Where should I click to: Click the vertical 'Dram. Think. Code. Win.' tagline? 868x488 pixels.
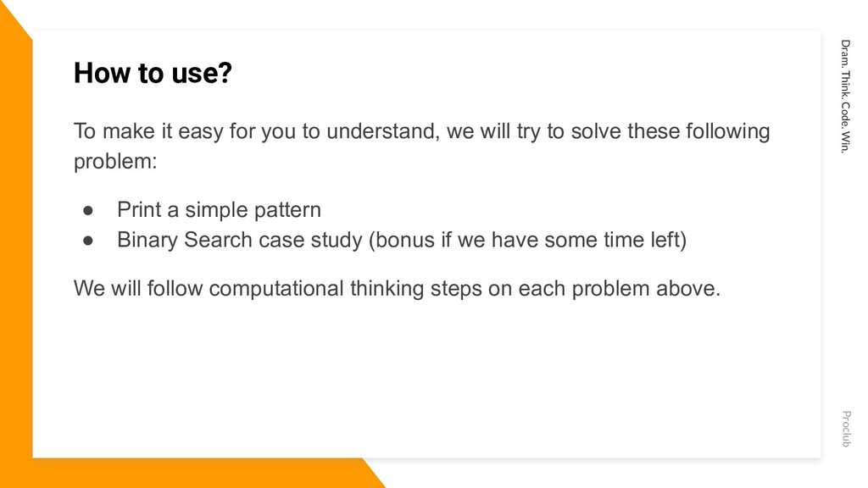click(845, 97)
